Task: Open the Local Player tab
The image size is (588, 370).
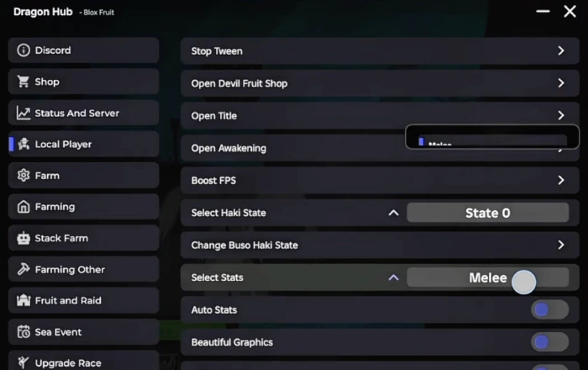Action: click(84, 145)
